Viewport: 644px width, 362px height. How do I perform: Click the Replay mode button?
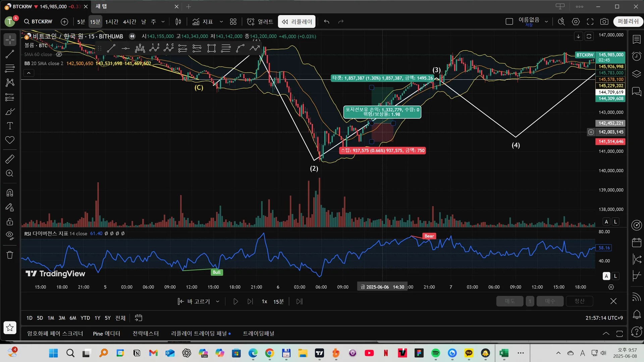pos(297,22)
